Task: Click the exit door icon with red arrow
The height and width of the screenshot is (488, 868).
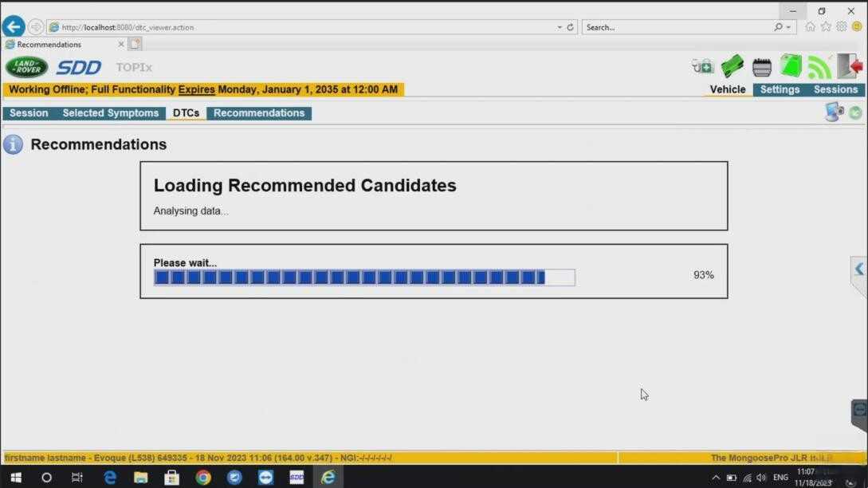Action: [x=849, y=66]
